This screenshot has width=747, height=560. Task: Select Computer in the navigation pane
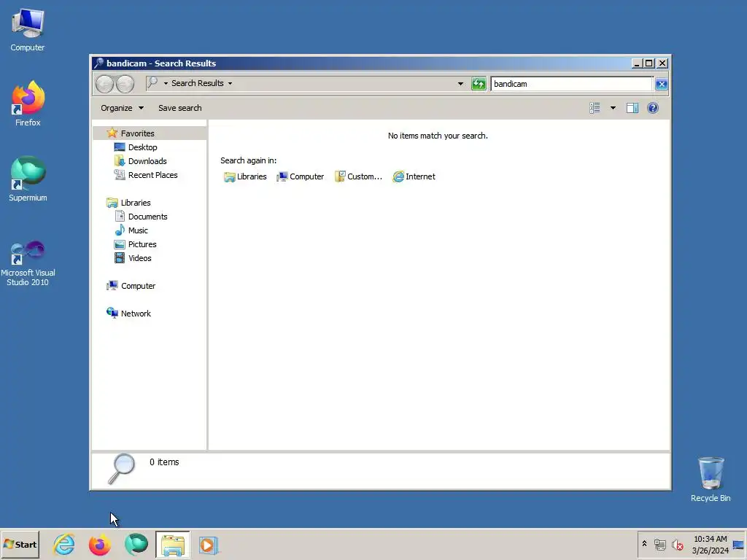click(x=131, y=286)
